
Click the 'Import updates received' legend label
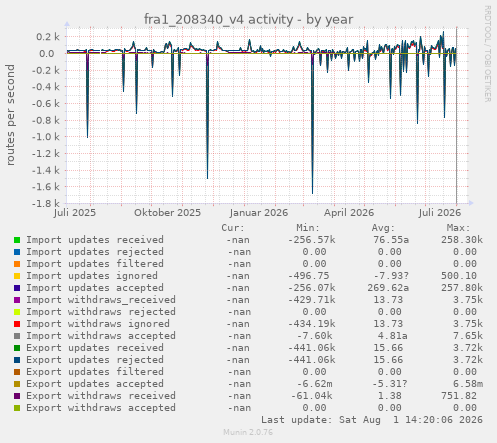[x=95, y=240]
